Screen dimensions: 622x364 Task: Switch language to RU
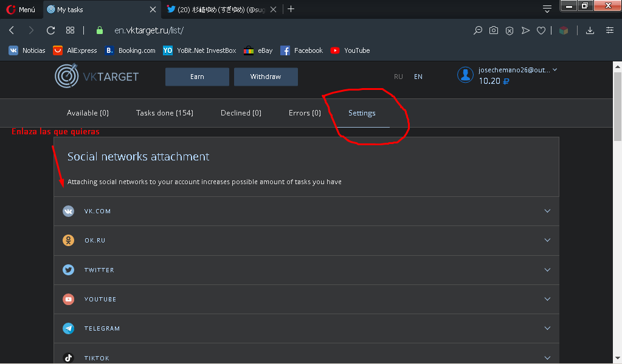398,77
